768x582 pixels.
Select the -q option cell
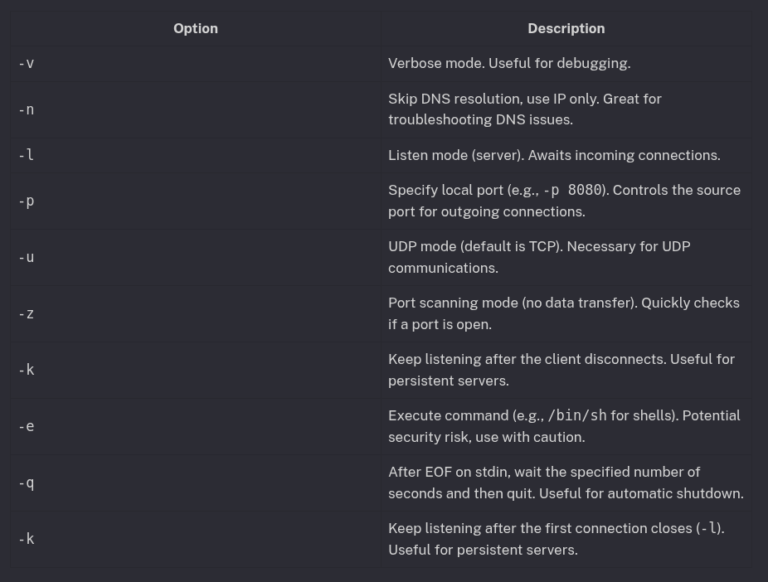(x=27, y=483)
